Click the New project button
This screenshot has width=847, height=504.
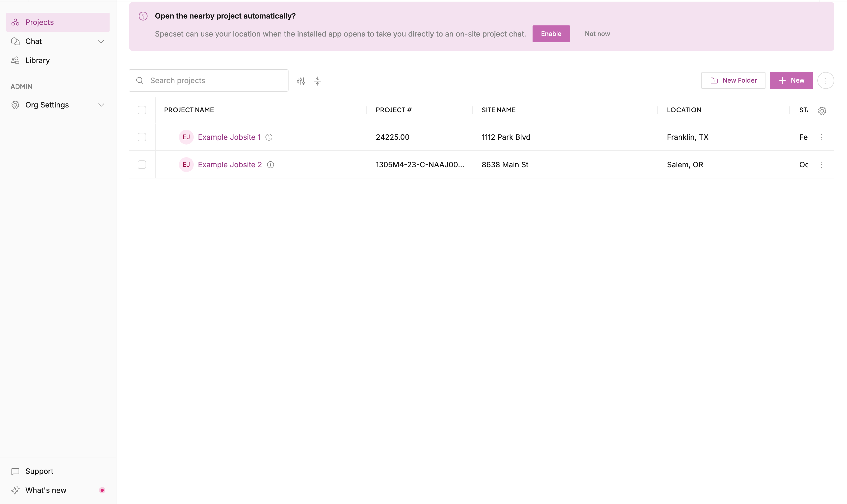[791, 80]
